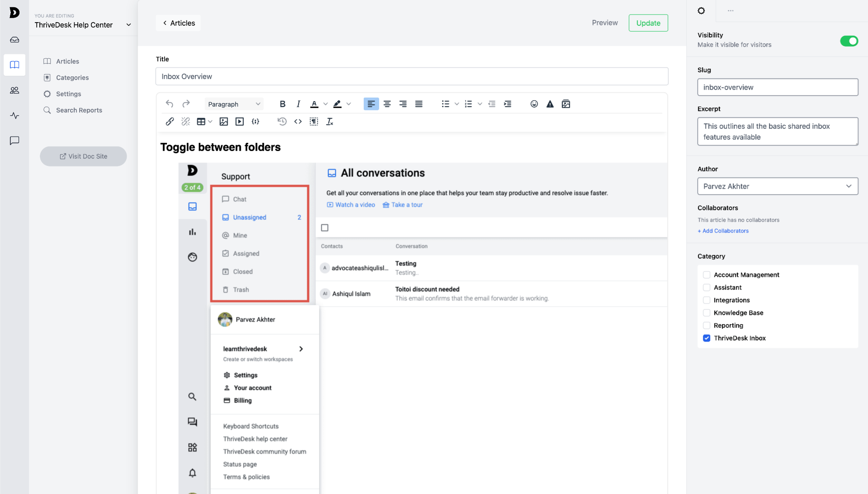This screenshot has width=868, height=494.
Task: Click the undo arrow in the editor
Action: tap(169, 104)
